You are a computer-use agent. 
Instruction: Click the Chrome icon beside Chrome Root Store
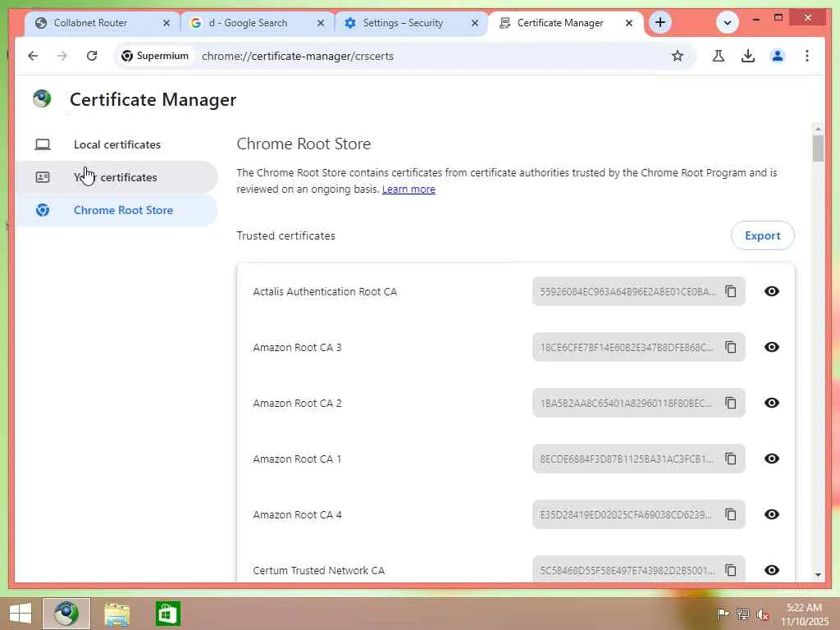coord(43,210)
